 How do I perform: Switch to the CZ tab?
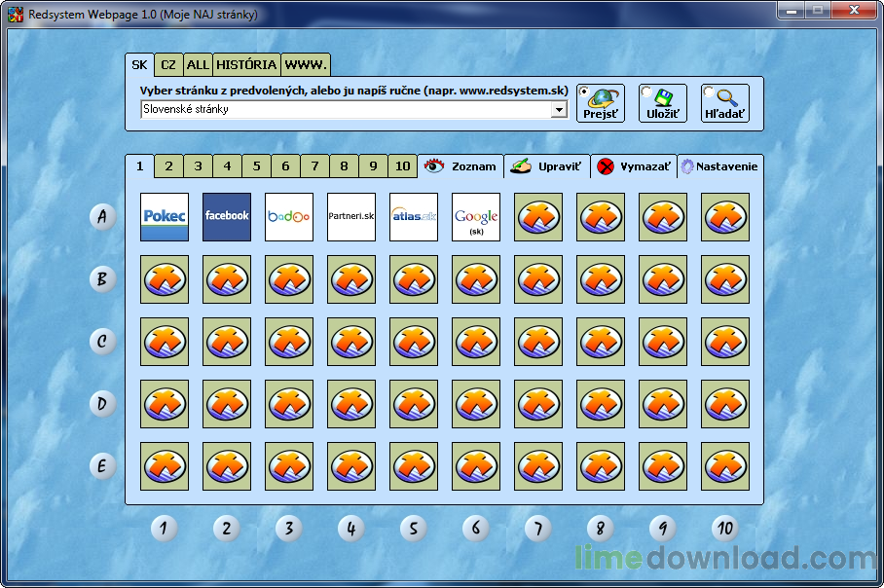169,65
